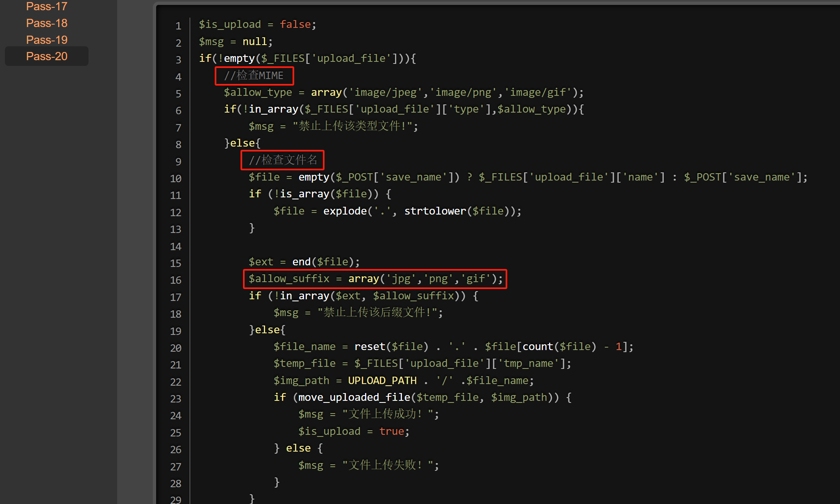Viewport: 840px width, 504px height.
Task: Click the $file save_name ternary line
Action: (x=527, y=177)
